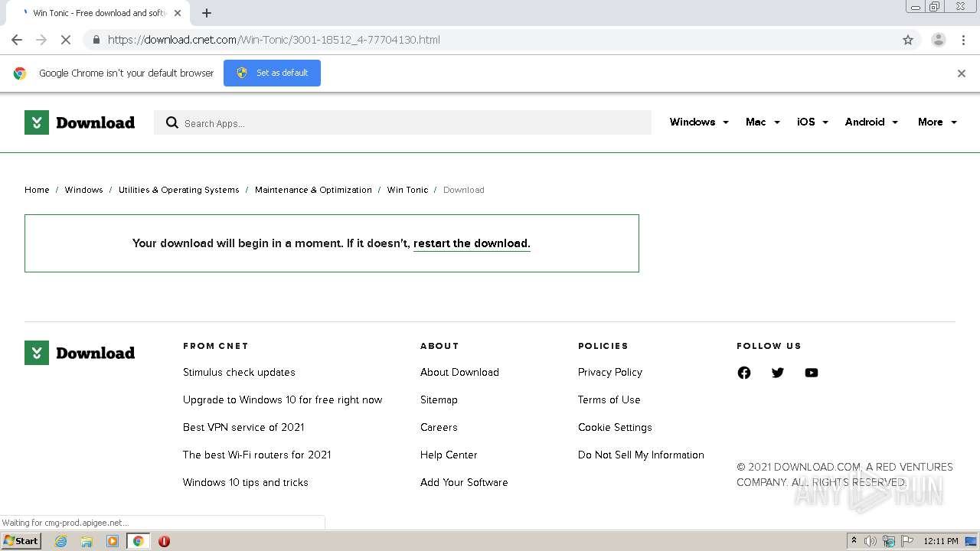Click the volume speaker tray icon
Viewport: 980px width, 551px height.
click(871, 541)
